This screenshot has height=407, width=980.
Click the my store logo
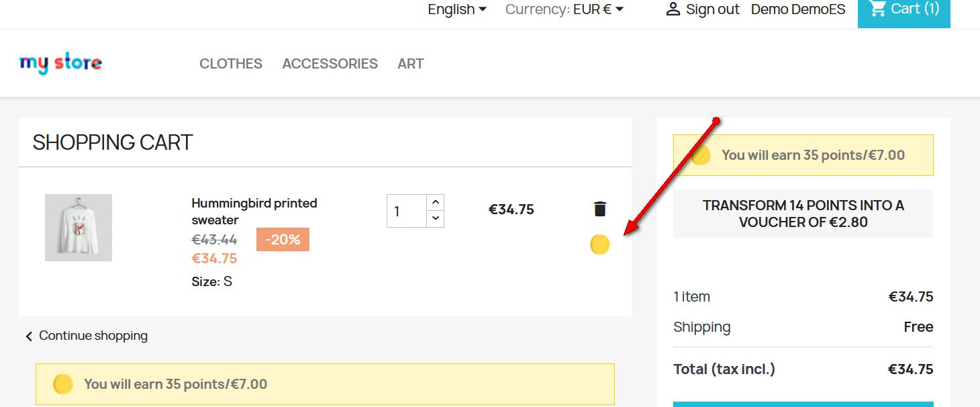(x=61, y=64)
